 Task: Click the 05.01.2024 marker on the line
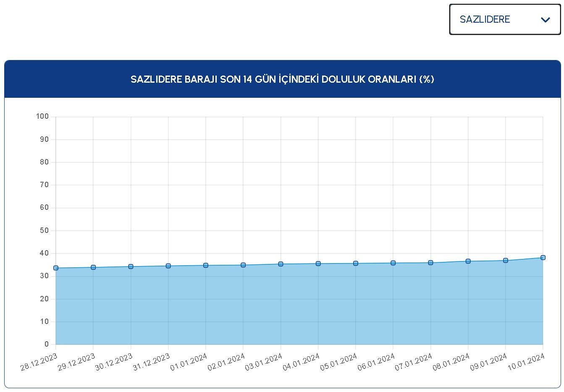point(356,263)
